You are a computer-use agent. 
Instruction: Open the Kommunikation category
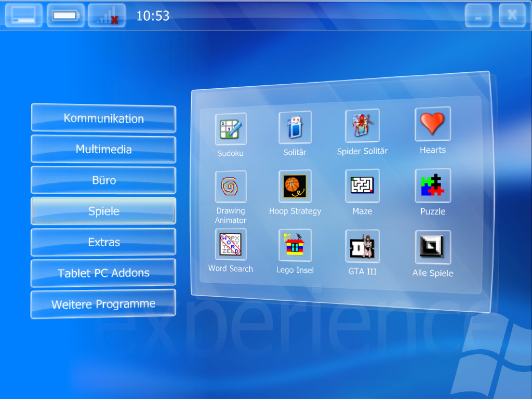(103, 118)
